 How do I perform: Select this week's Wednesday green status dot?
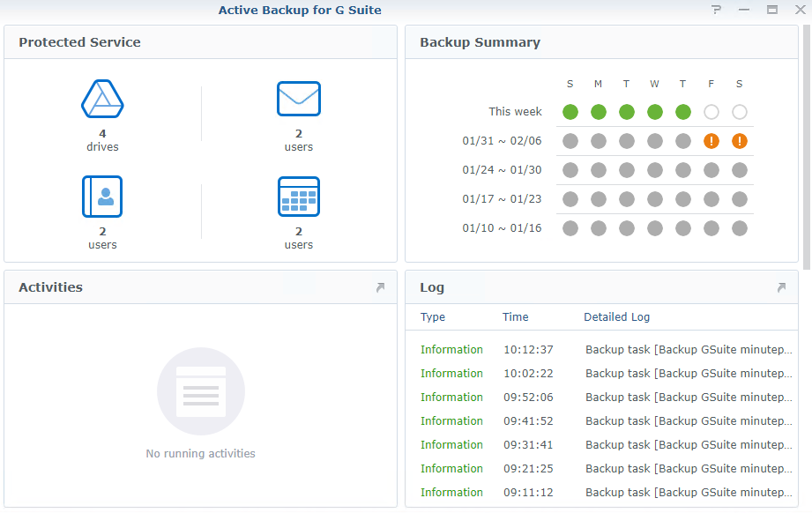click(x=654, y=112)
